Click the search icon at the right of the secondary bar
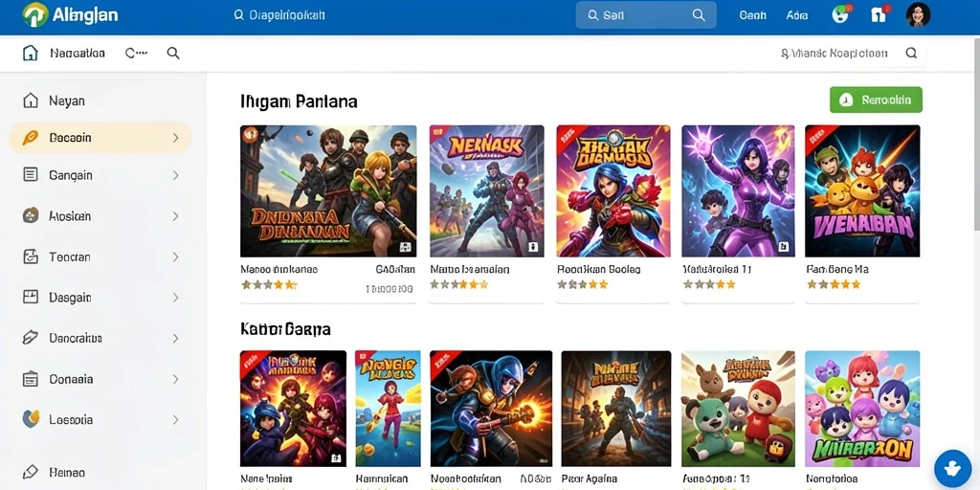 (x=911, y=54)
